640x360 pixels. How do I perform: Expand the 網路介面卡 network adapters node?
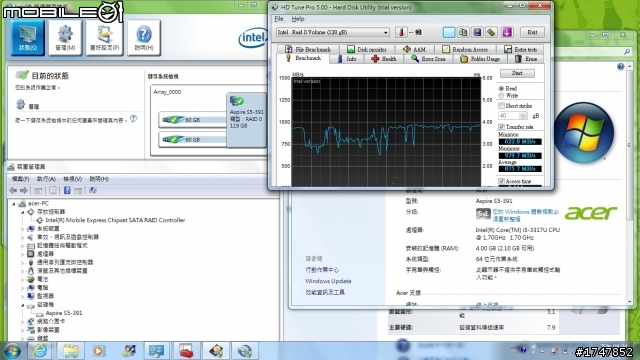click(x=23, y=321)
